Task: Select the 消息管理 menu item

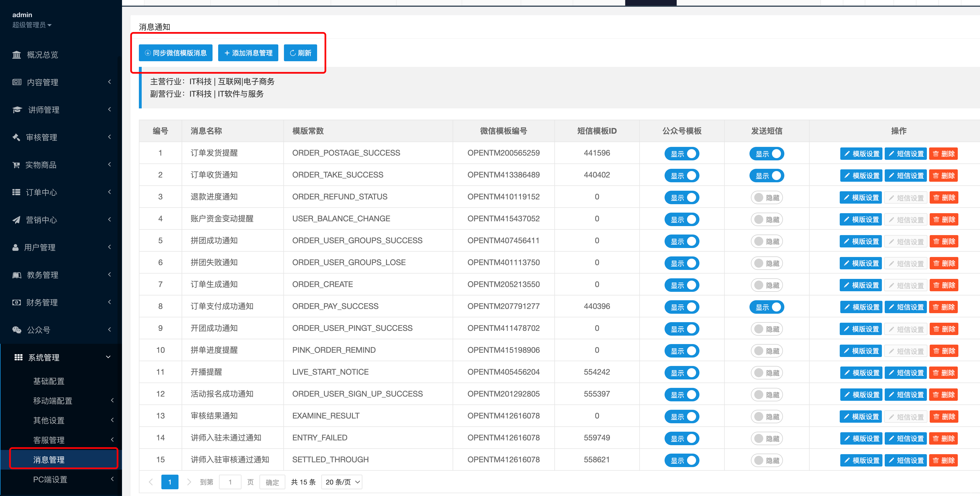Action: pos(49,459)
